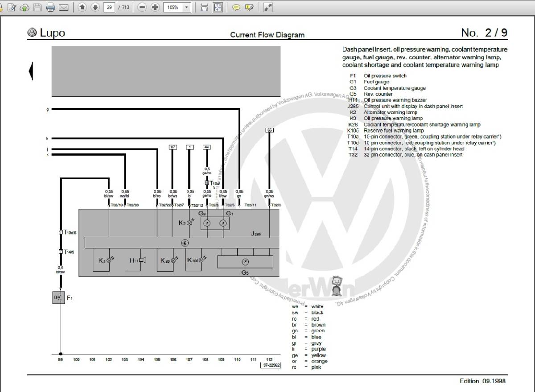535x392 pixels.
Task: Click the 'F1 Oil pressure switch' legend entry
Action: click(378, 76)
